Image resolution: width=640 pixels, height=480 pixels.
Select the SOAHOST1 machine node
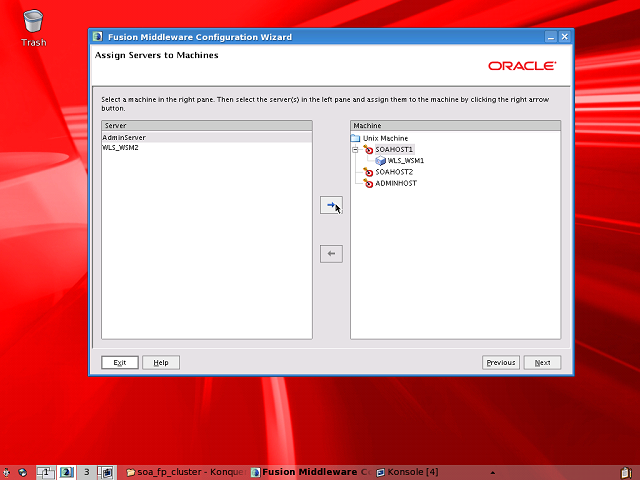pos(394,150)
